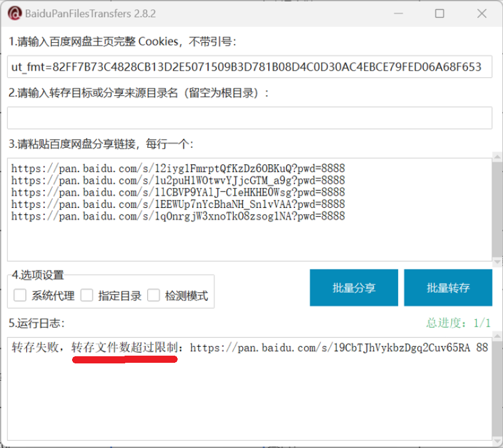
Task: Click the target directory input field
Action: (250, 118)
